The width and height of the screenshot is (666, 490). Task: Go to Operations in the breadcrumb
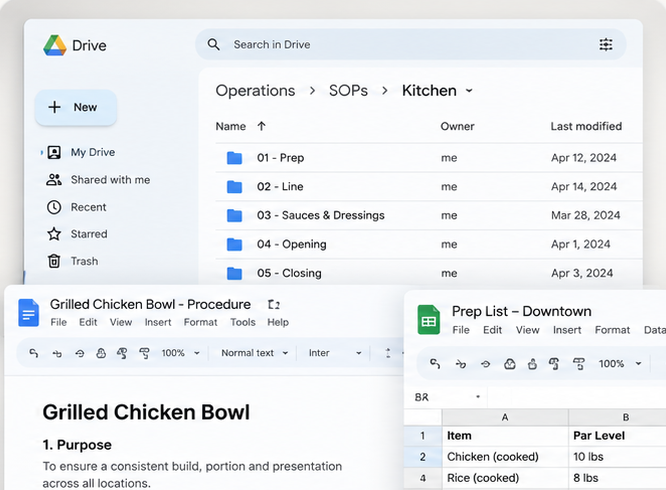[255, 90]
